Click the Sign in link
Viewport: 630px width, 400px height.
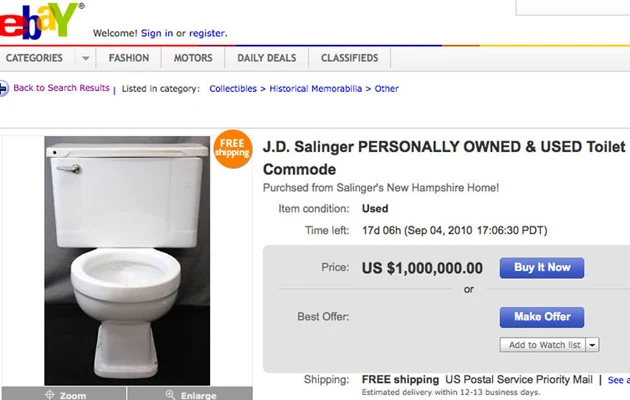pyautogui.click(x=157, y=33)
